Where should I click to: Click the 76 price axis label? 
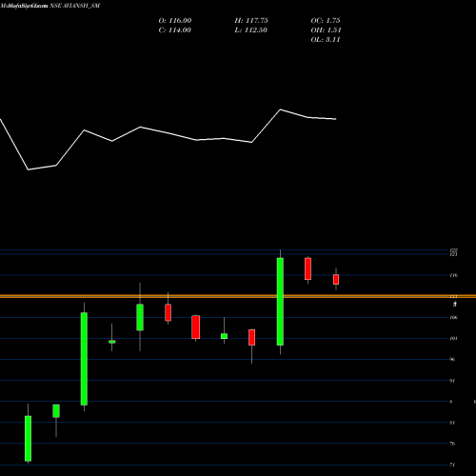tap(452, 444)
